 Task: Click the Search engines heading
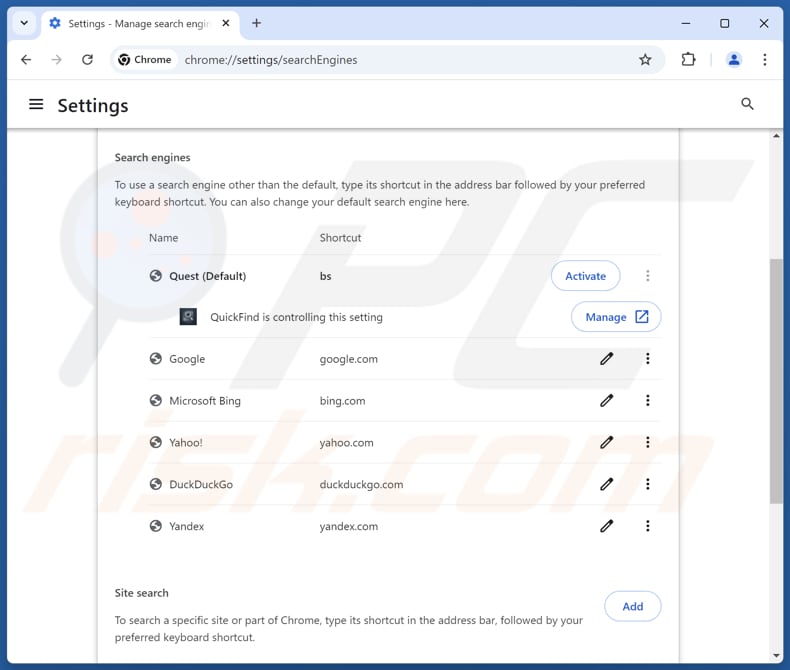[153, 158]
